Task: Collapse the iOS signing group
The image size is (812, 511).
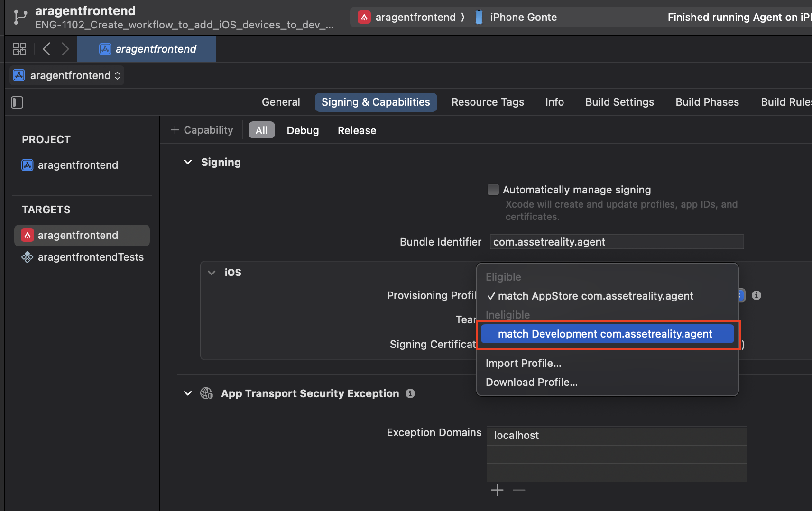Action: (212, 273)
